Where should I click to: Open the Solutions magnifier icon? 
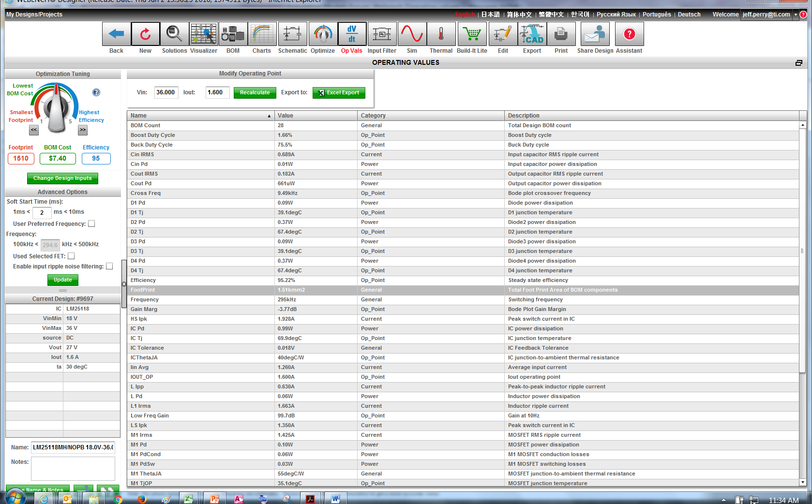coord(174,34)
